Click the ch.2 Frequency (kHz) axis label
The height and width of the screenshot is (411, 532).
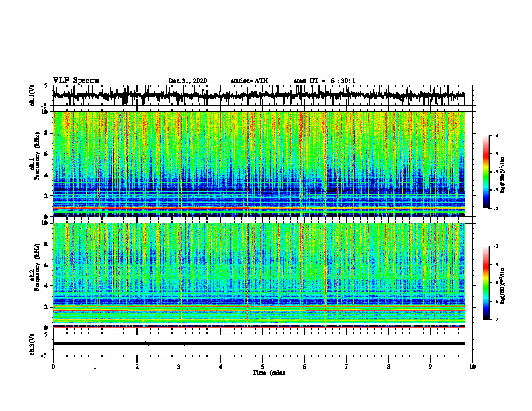35,267
